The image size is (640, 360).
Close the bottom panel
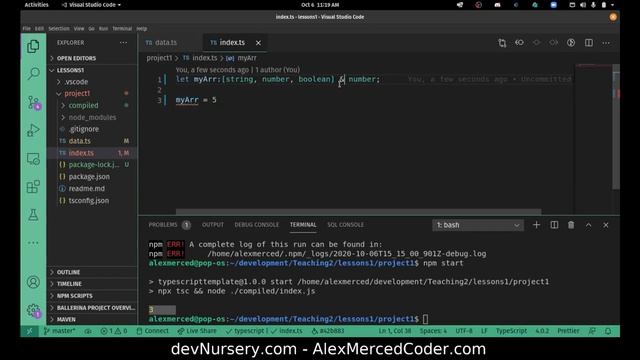click(x=606, y=225)
